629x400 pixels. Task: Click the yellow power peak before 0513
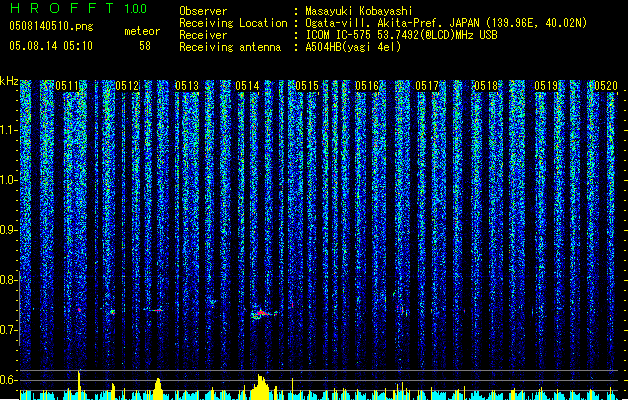coord(158,389)
